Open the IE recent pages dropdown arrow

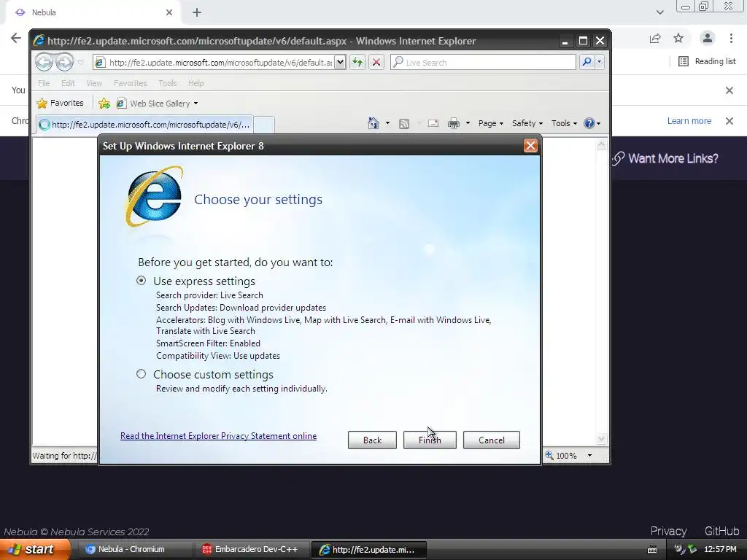[80, 63]
